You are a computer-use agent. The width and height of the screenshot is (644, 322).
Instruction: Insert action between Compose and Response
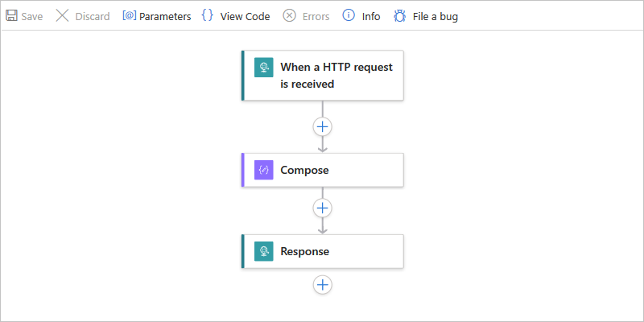323,208
